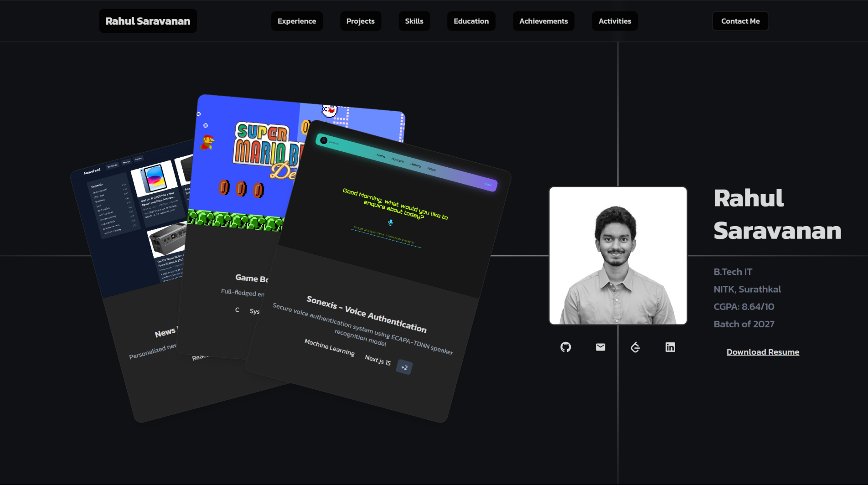This screenshot has height=485, width=868.
Task: Click the Sonexis query input line
Action: pyautogui.click(x=386, y=237)
